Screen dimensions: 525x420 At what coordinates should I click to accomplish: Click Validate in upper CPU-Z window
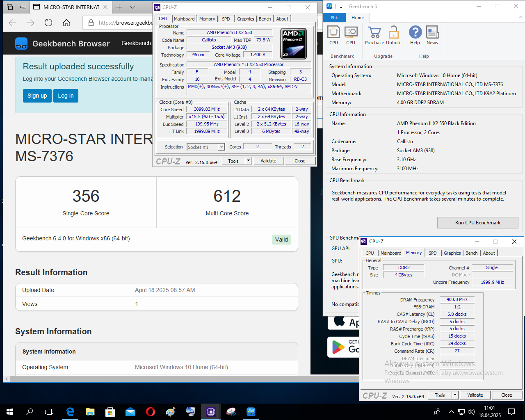268,161
